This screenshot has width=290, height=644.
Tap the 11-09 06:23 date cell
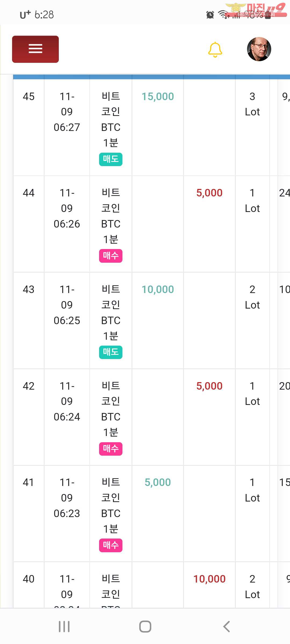pyautogui.click(x=67, y=498)
